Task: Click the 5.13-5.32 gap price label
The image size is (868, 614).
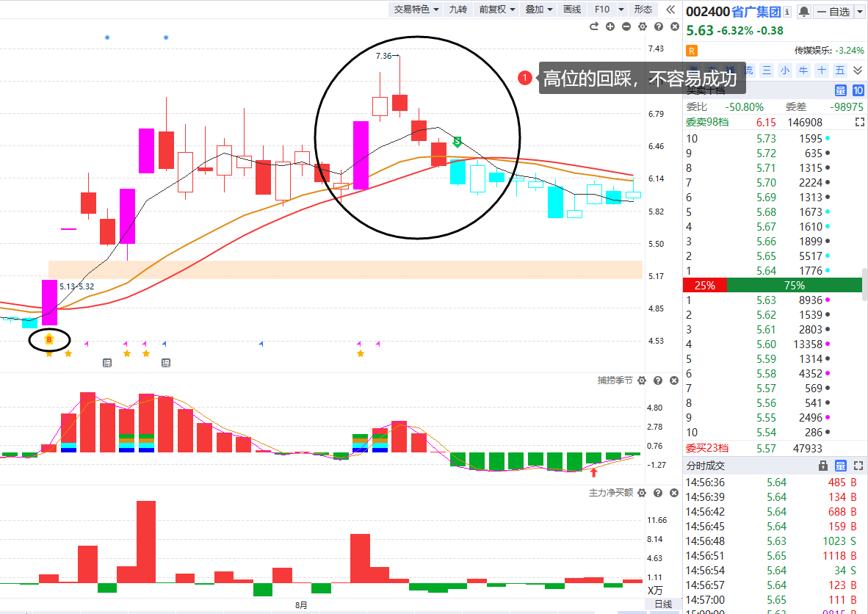Action: click(x=77, y=286)
